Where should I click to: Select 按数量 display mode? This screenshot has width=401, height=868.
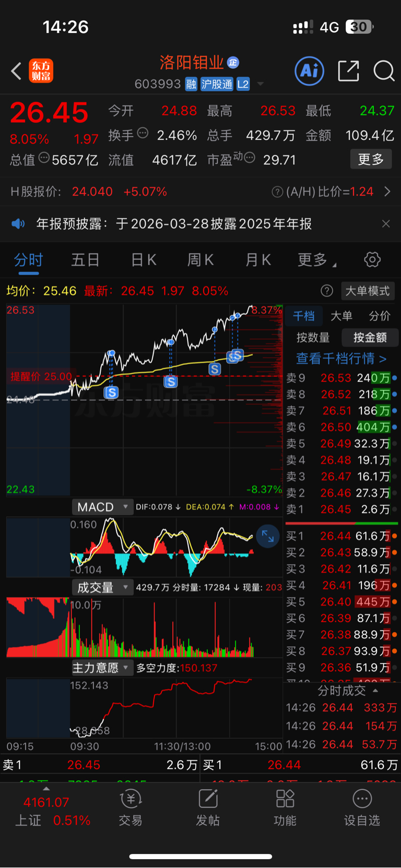pyautogui.click(x=313, y=338)
